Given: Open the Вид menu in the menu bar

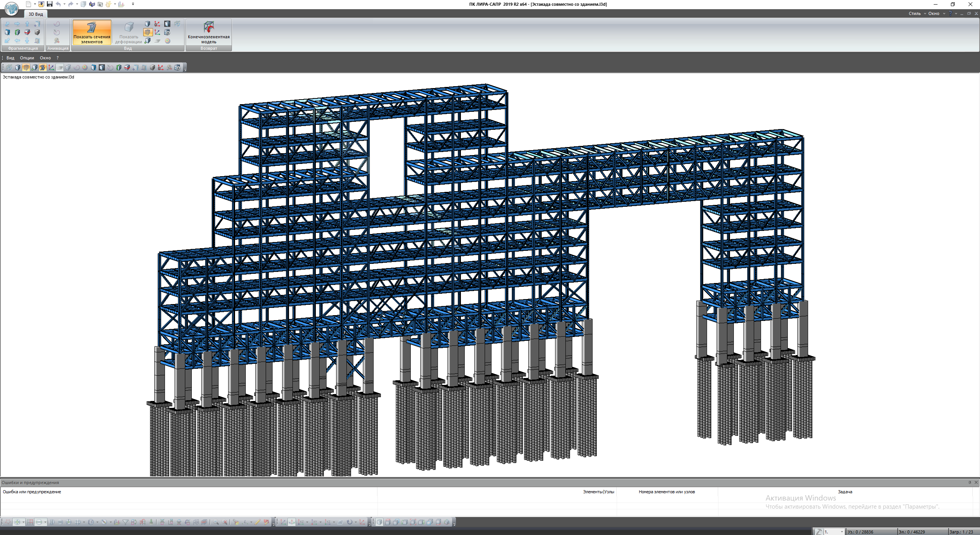Looking at the screenshot, I should (10, 58).
